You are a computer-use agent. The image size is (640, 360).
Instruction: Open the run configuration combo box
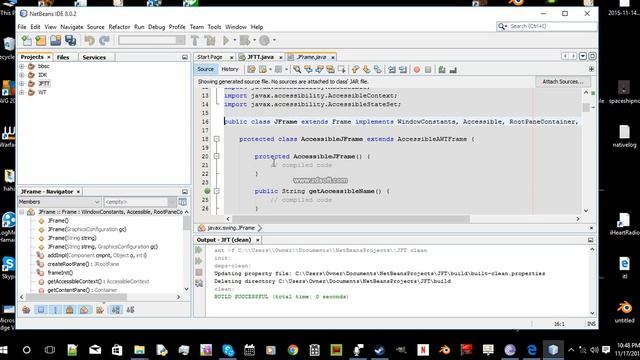pyautogui.click(x=152, y=40)
